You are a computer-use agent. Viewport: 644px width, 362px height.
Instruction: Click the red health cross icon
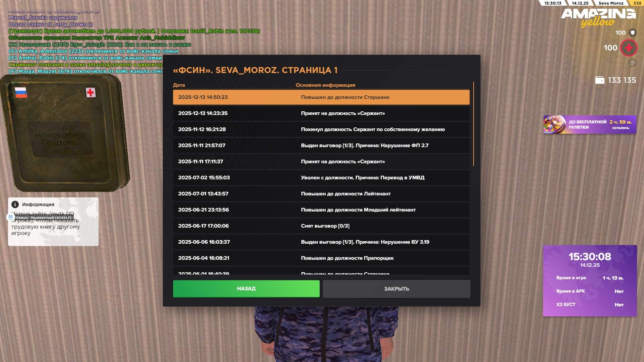click(629, 48)
